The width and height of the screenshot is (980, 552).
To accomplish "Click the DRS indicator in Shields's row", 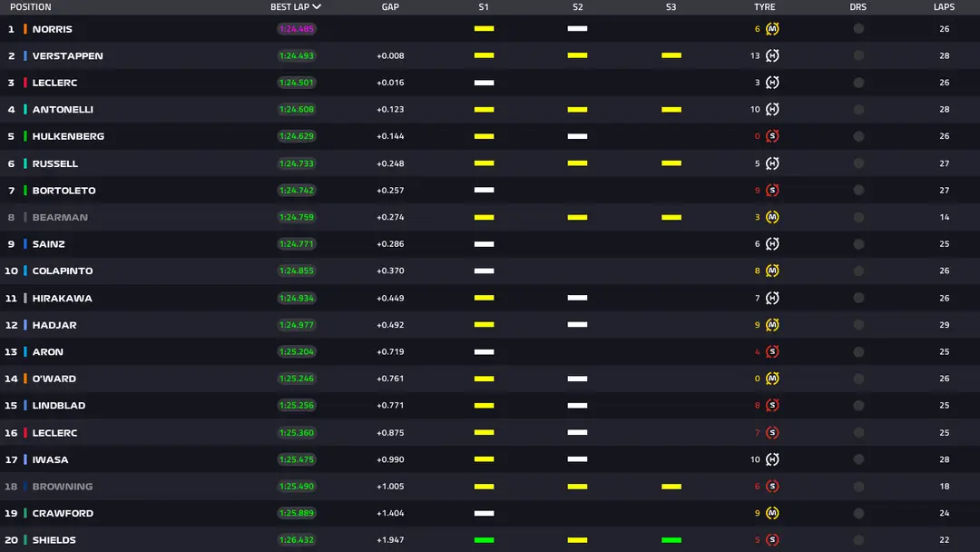I will (x=858, y=540).
